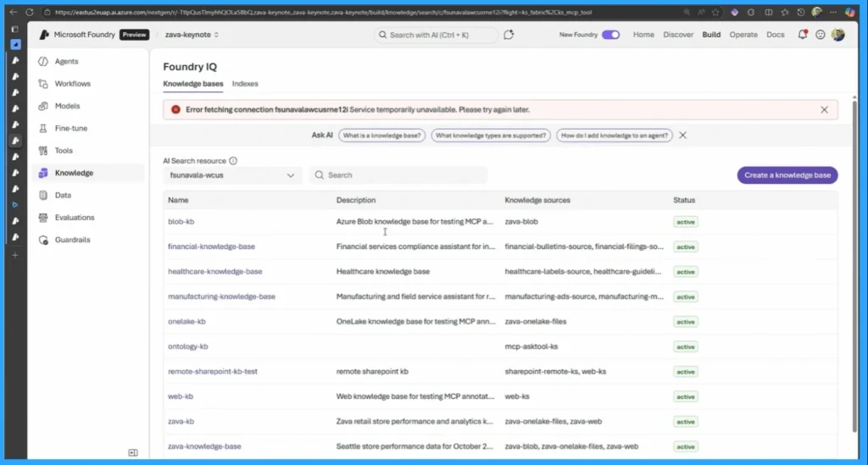This screenshot has width=868, height=465.
Task: Open the blob-kb knowledge base
Action: click(181, 222)
